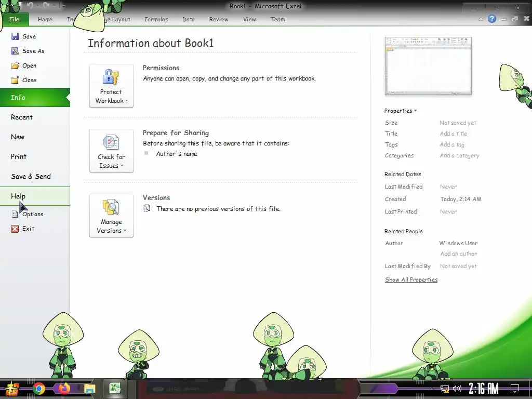Open Google Chrome from the taskbar
The height and width of the screenshot is (399, 532).
pos(39,389)
